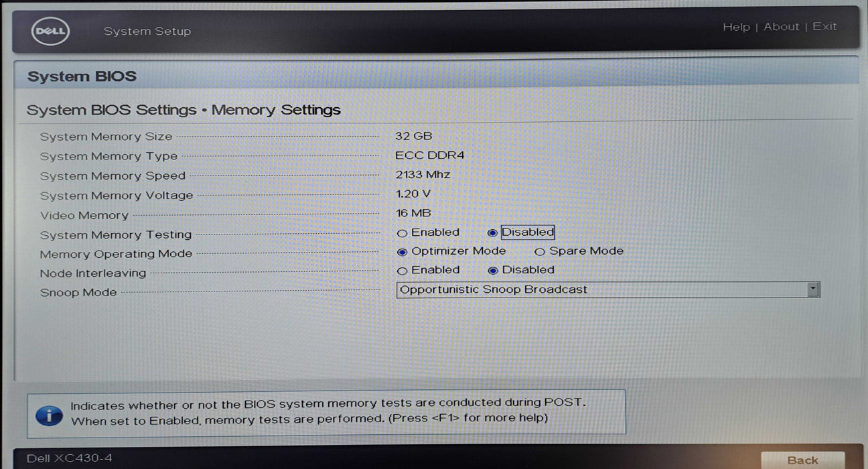The image size is (868, 469).
Task: Click the System BIOS header title
Action: pos(82,76)
